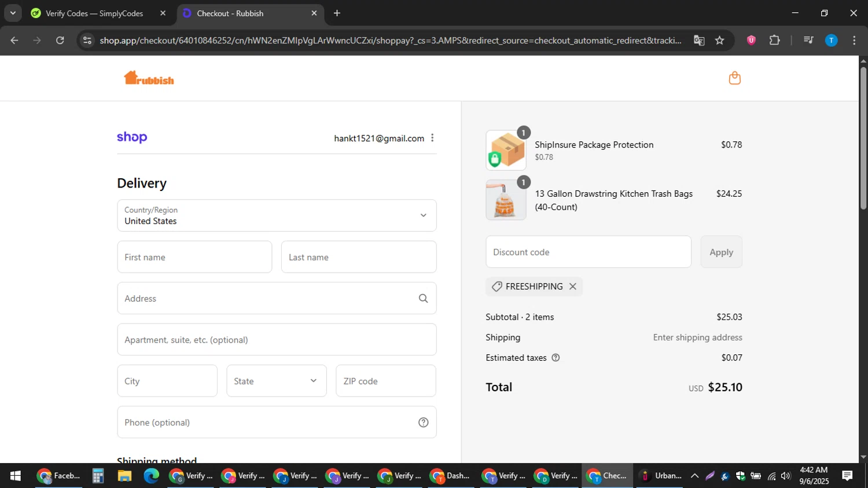Click the ShipInsure Package Protection thumbnail
This screenshot has height=488, width=868.
click(506, 151)
